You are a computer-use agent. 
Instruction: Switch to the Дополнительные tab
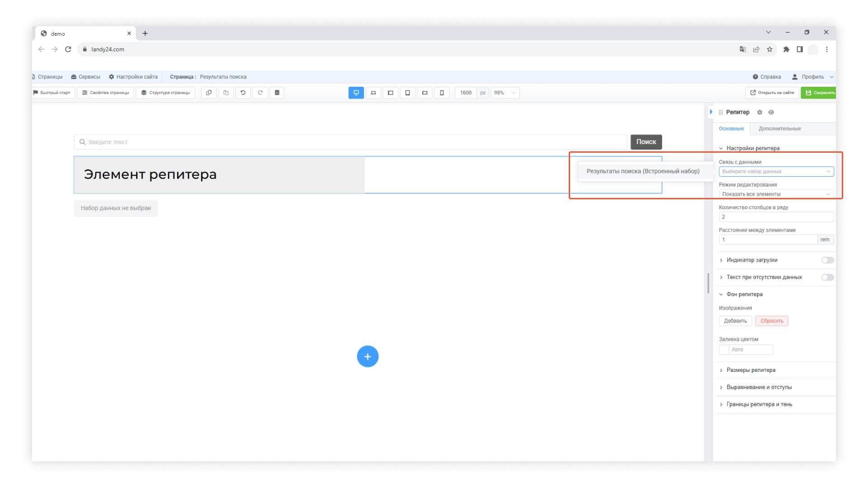[779, 129]
